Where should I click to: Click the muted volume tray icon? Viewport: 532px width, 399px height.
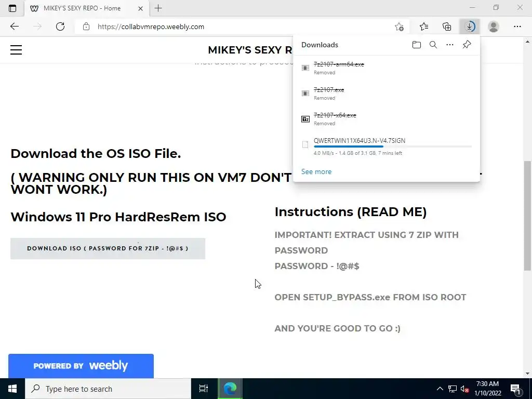[465, 389]
